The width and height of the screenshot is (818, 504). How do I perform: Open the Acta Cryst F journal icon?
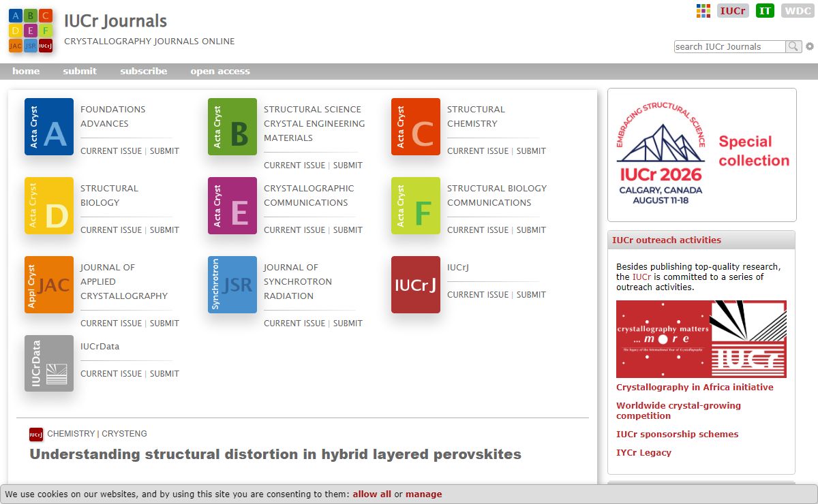[x=416, y=206]
